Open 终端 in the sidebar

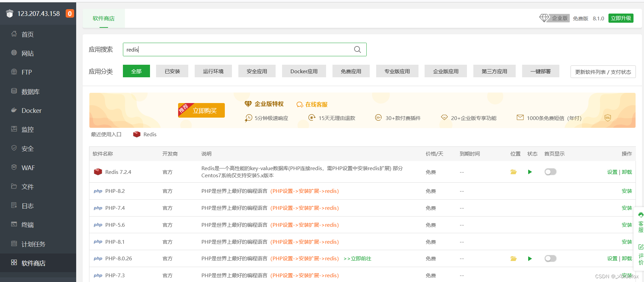tap(38, 225)
